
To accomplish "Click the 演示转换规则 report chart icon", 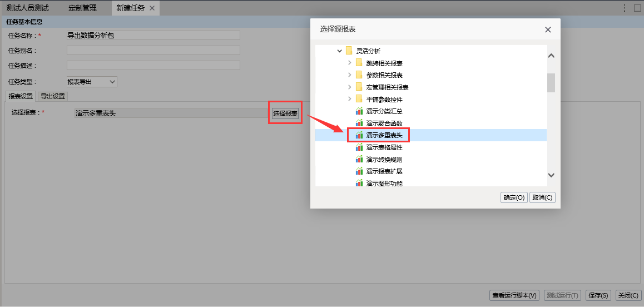I will [359, 159].
